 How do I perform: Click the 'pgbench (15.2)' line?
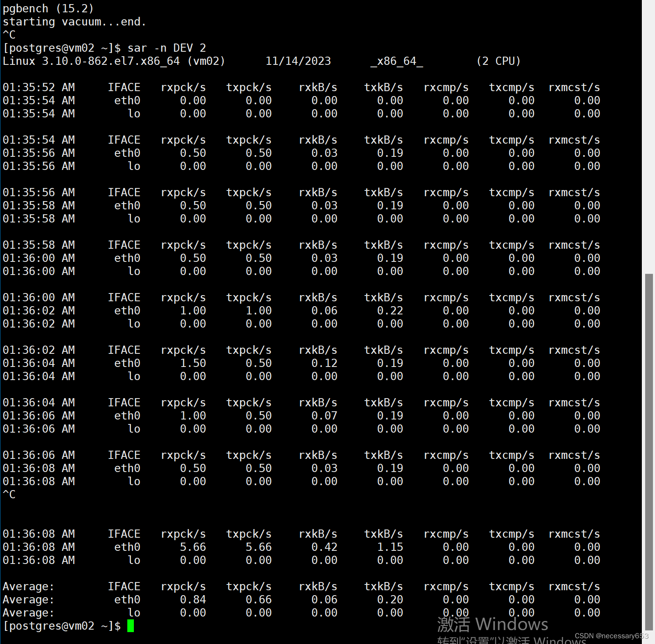pyautogui.click(x=48, y=9)
